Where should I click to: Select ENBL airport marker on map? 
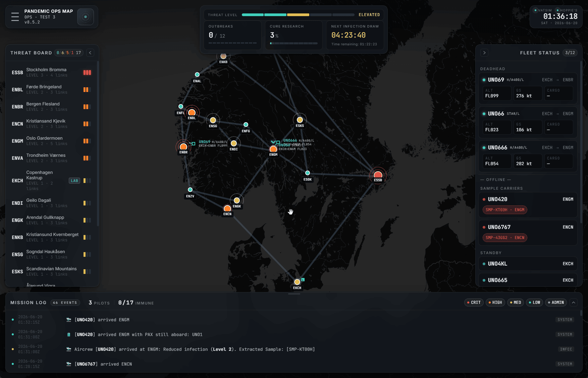(192, 113)
